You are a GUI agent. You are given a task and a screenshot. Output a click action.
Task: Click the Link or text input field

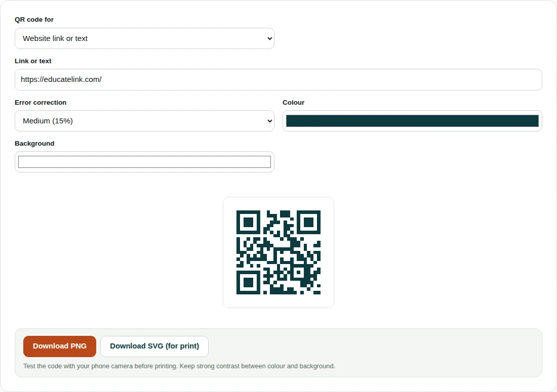click(278, 79)
